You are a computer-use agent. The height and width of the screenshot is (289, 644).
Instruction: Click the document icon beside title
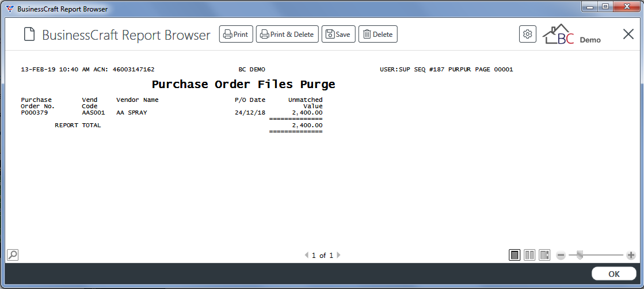[x=29, y=35]
